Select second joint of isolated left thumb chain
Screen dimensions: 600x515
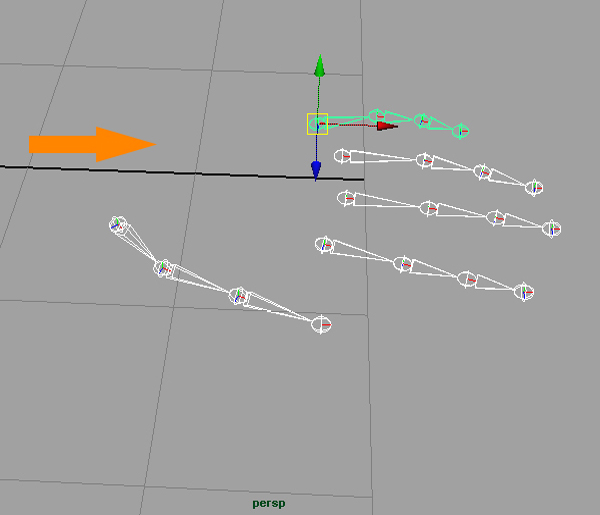coord(163,267)
